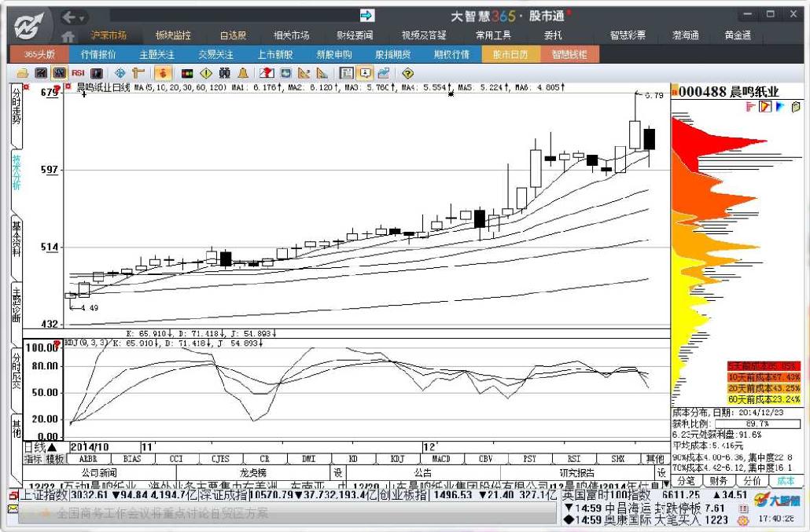This screenshot has width=810, height=532.
Task: Click the home icon
Action: [68, 37]
